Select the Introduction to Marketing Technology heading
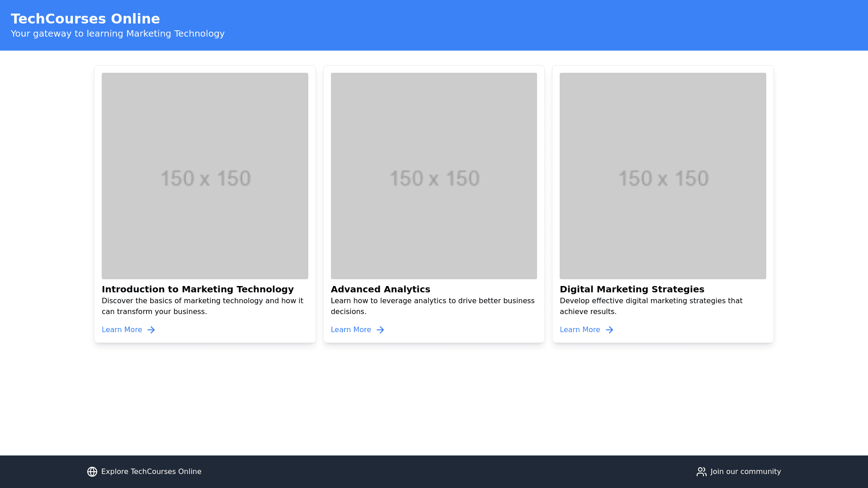Screen dimensions: 868x488 click(198, 289)
